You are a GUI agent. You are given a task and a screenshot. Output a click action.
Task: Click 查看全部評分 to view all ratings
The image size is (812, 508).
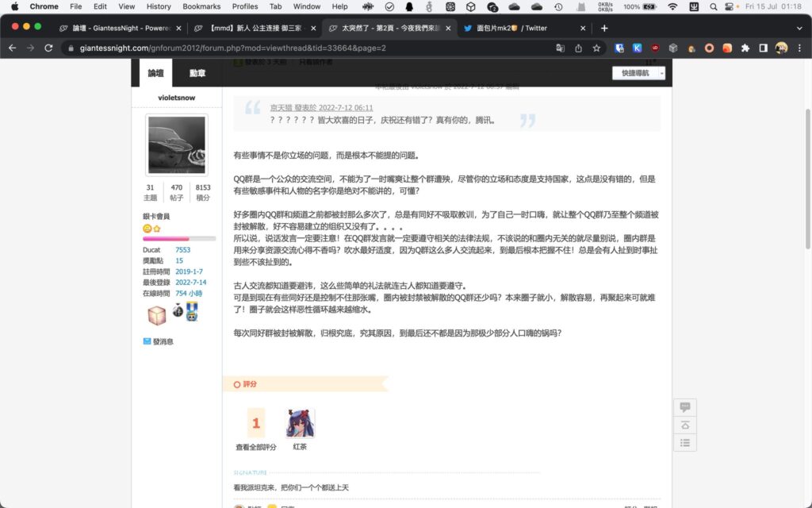[256, 448]
